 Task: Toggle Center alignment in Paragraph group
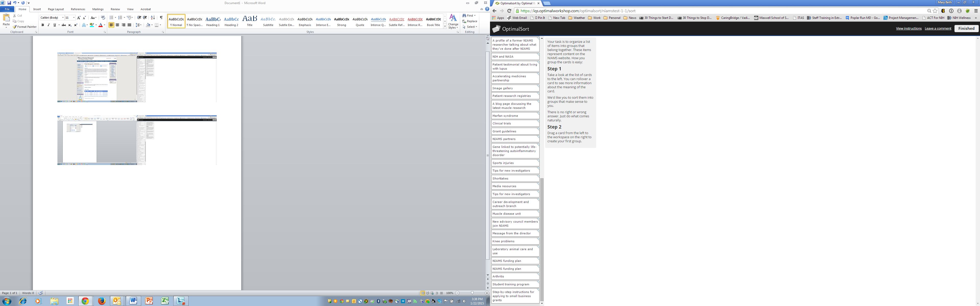(x=117, y=25)
